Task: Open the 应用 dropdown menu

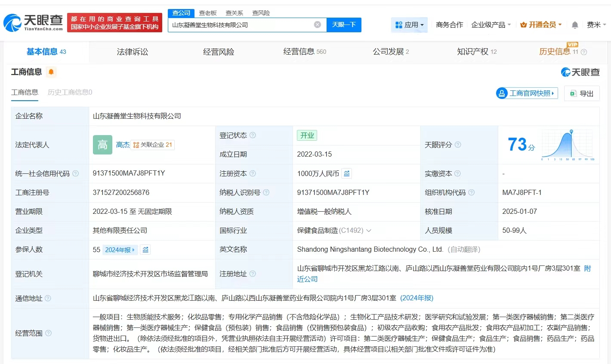Action: 410,25
